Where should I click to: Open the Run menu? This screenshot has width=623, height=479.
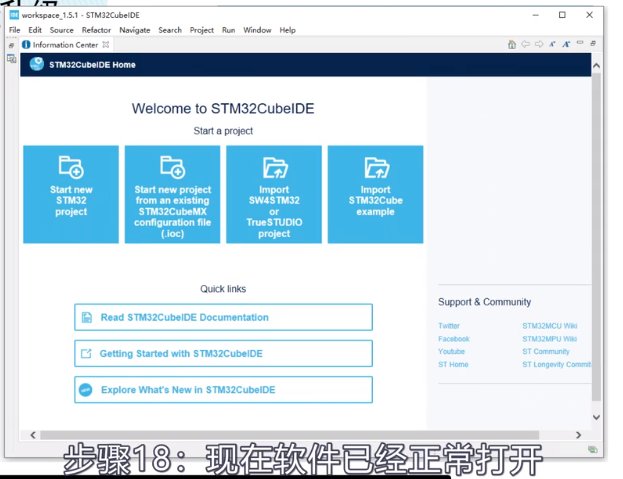(228, 30)
